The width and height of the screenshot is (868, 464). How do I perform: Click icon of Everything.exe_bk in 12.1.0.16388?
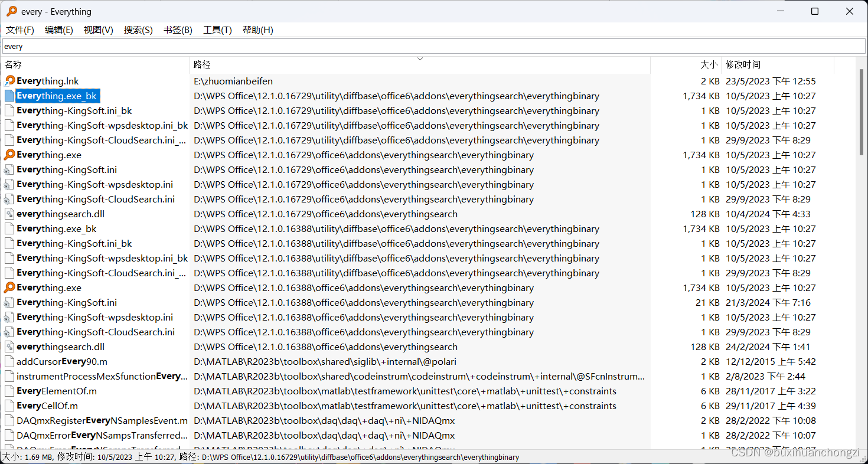point(9,228)
